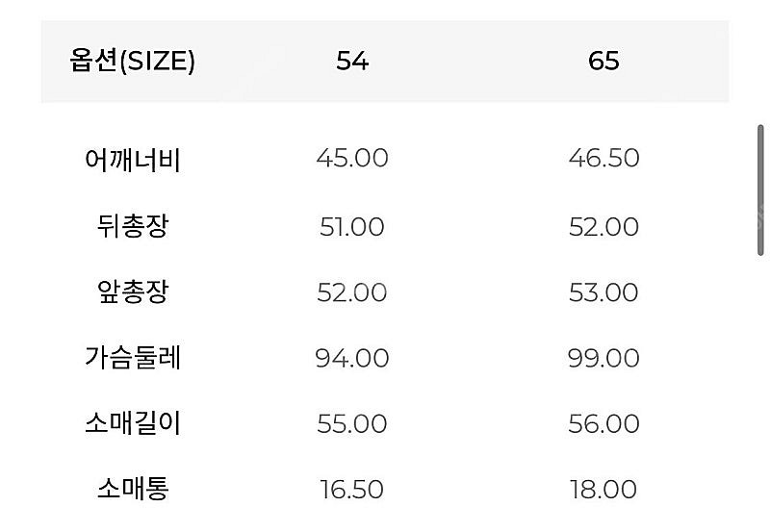The width and height of the screenshot is (770, 532).
Task: Click the 소매통 row label
Action: coord(133,489)
